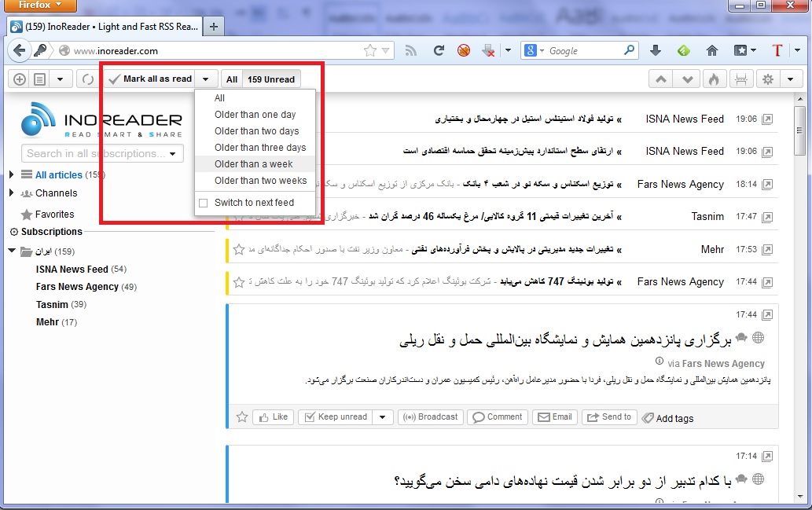
Task: Click the Google search box in Firefox
Action: 580,51
